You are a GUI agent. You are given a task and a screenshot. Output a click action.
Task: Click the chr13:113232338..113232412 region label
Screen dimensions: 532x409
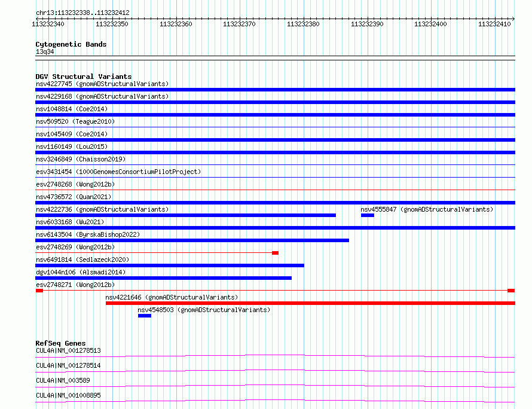pyautogui.click(x=82, y=13)
